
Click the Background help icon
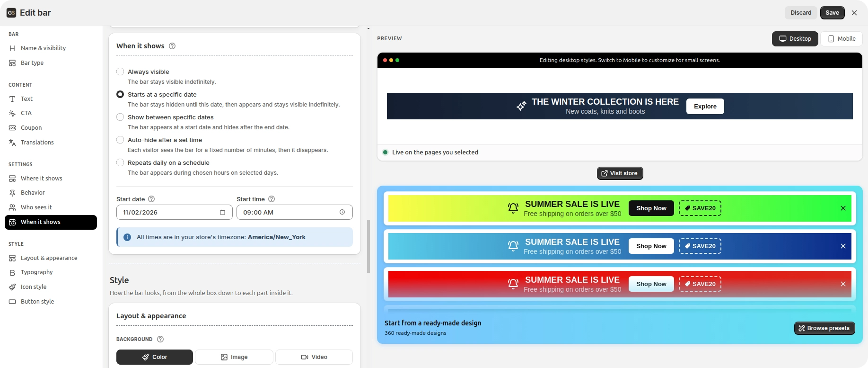[160, 339]
